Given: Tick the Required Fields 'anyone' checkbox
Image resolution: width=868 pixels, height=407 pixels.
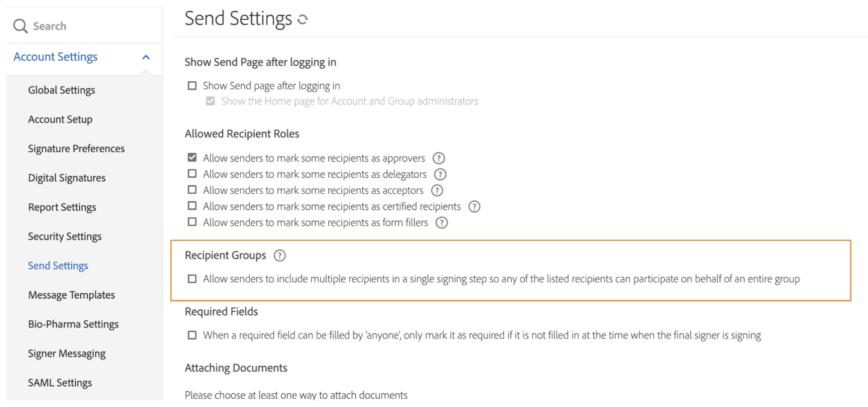Looking at the screenshot, I should click(x=192, y=335).
